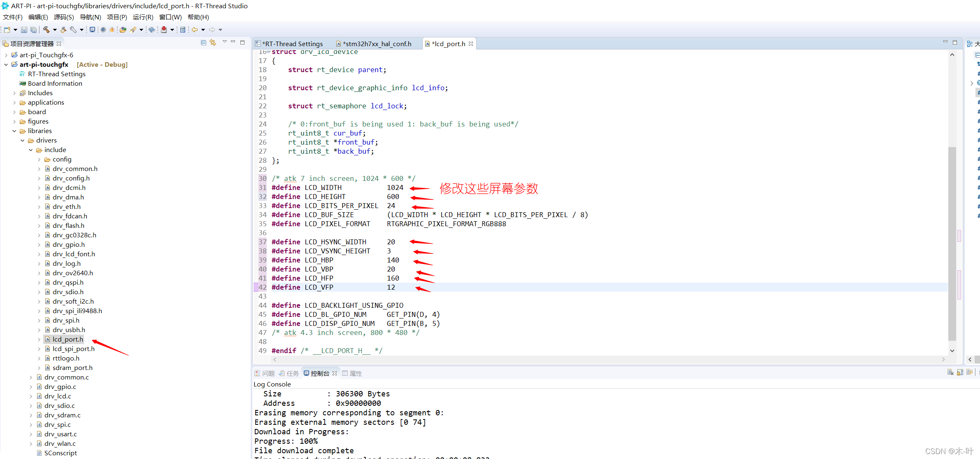This screenshot has width=980, height=459.
Task: Open dropdown next to the Download icon
Action: coord(172,30)
